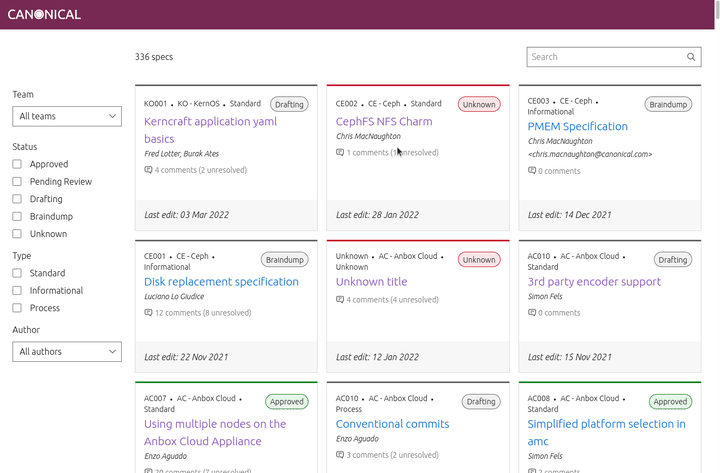720x473 pixels.
Task: Click comment icon on Kerncraft application card
Action: 148,170
